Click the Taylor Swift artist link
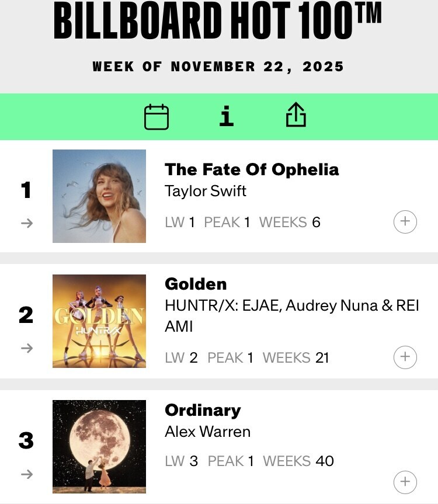Screen dimensions: 438x504 (206, 191)
